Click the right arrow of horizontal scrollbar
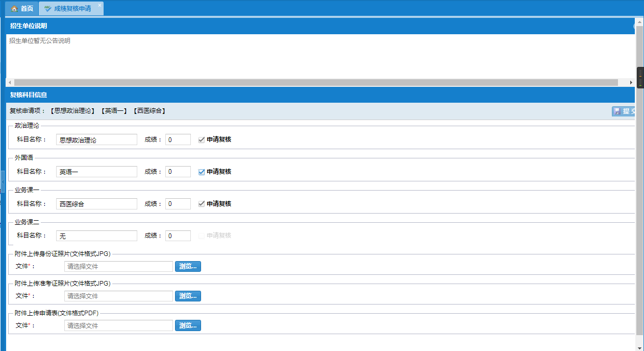644x351 pixels. [x=631, y=82]
